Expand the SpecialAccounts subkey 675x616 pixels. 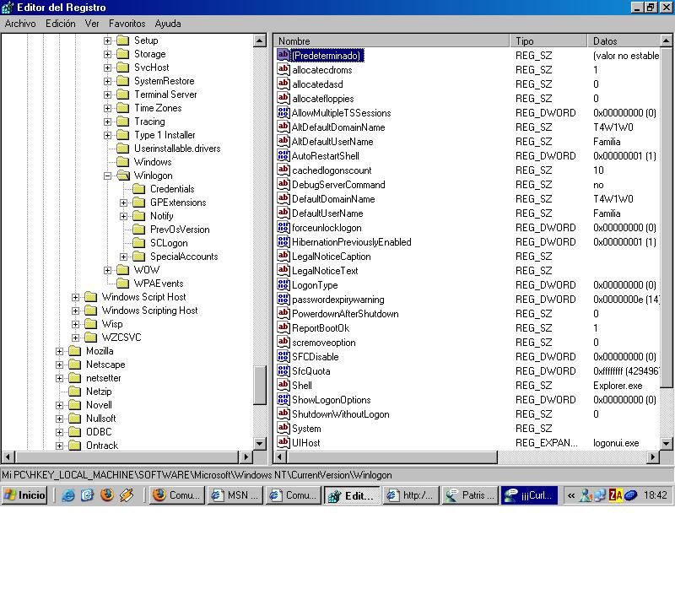pyautogui.click(x=123, y=257)
